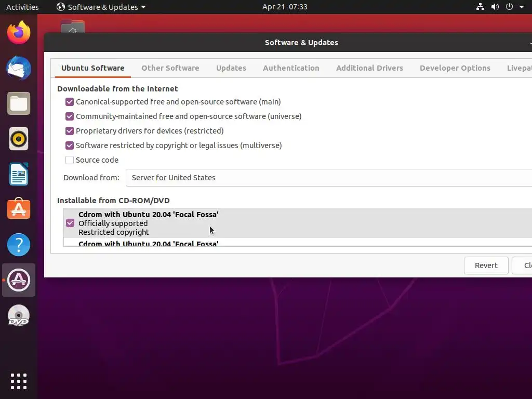Viewport: 532px width, 399px height.
Task: Open the Download from server dropdown
Action: coord(329,178)
